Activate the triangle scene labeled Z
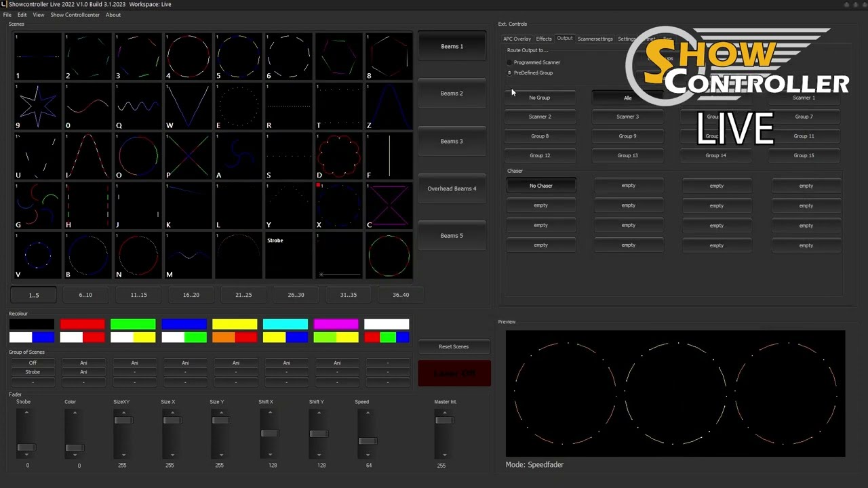 pyautogui.click(x=389, y=106)
